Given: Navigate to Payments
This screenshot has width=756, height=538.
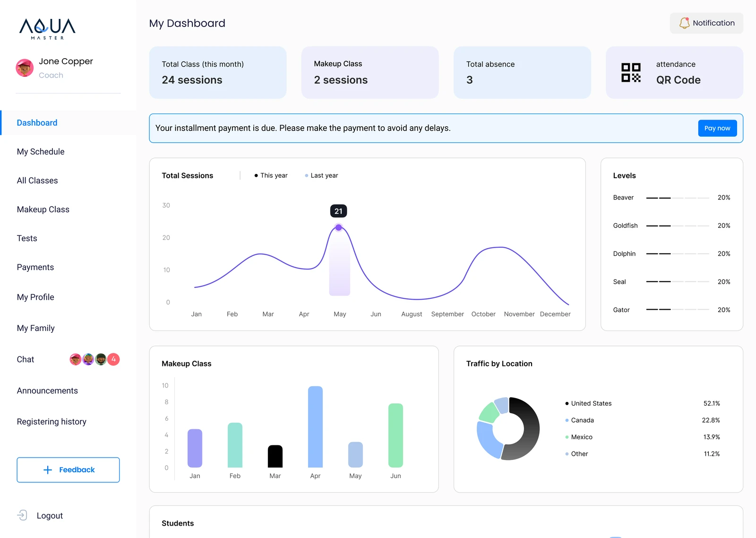Looking at the screenshot, I should click(x=35, y=267).
